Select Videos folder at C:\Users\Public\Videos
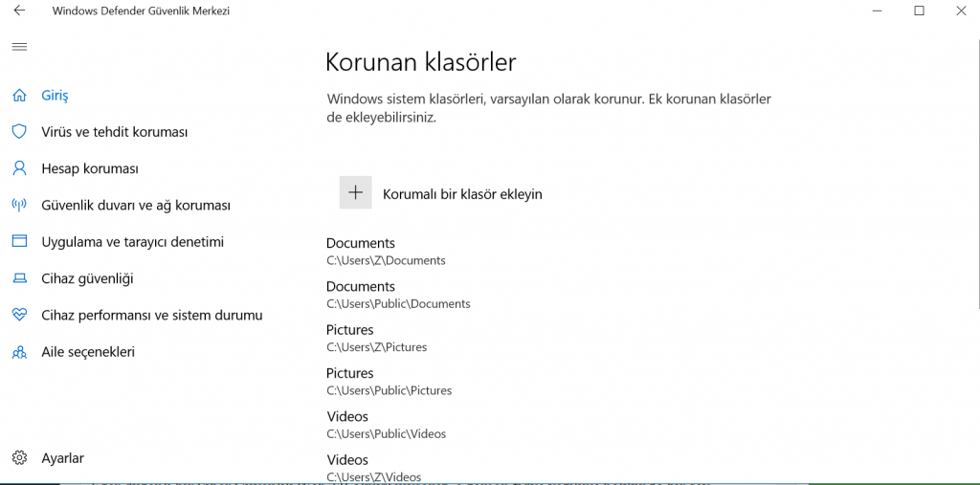Screen dimensions: 980x485 pos(386,425)
